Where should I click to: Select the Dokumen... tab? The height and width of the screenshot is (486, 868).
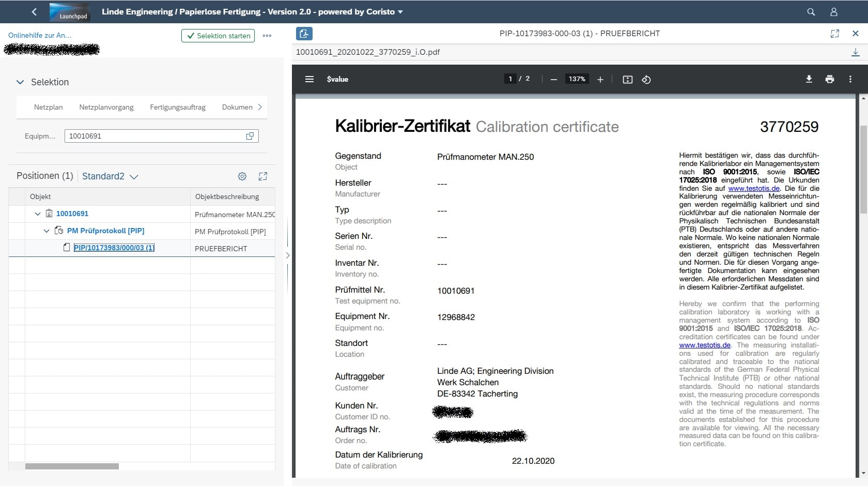pyautogui.click(x=237, y=107)
